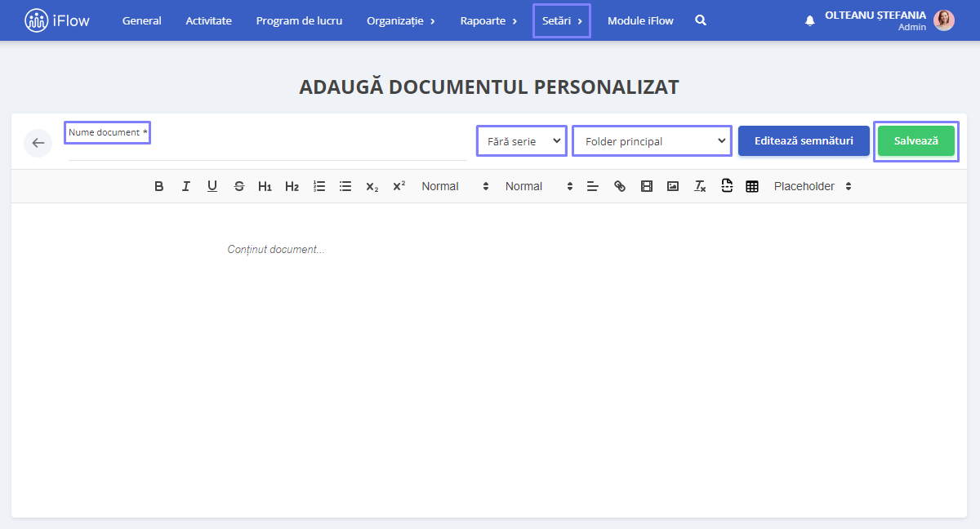Click the Salvează button
980x529 pixels.
pyautogui.click(x=916, y=141)
